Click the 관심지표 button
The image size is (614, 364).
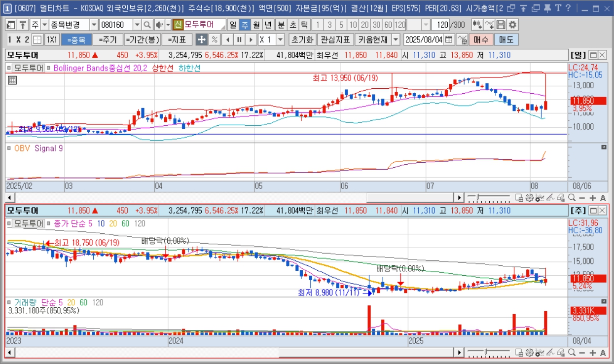coord(335,39)
